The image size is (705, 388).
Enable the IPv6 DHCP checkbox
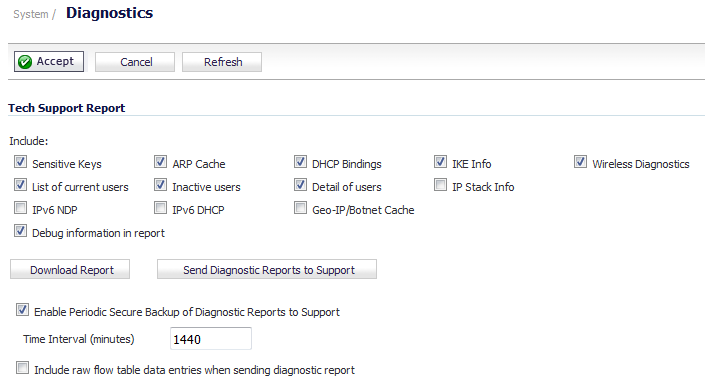click(x=161, y=208)
